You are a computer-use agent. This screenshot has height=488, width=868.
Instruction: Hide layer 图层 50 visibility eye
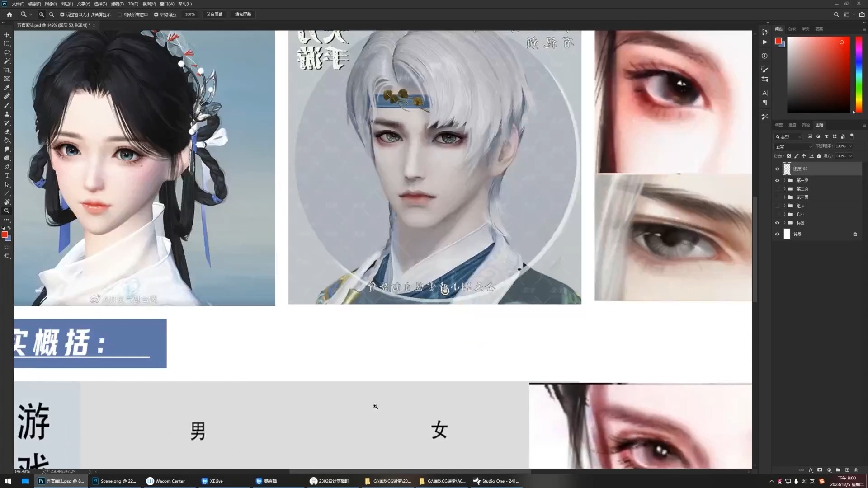(777, 169)
